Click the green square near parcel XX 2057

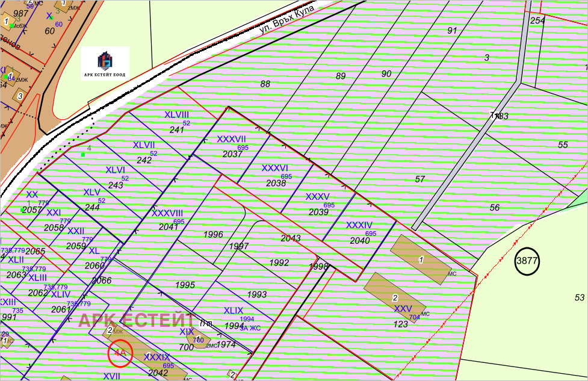tap(23, 209)
